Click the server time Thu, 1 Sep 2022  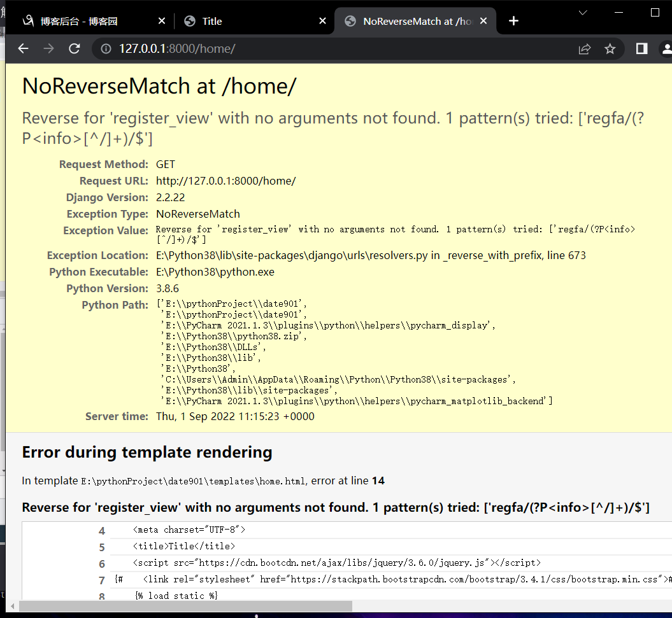235,416
